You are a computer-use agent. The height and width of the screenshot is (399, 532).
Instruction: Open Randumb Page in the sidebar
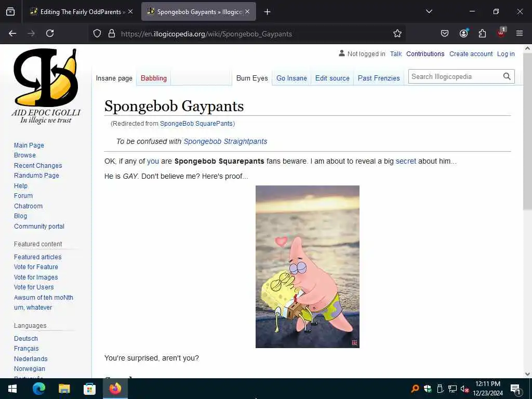tap(36, 176)
